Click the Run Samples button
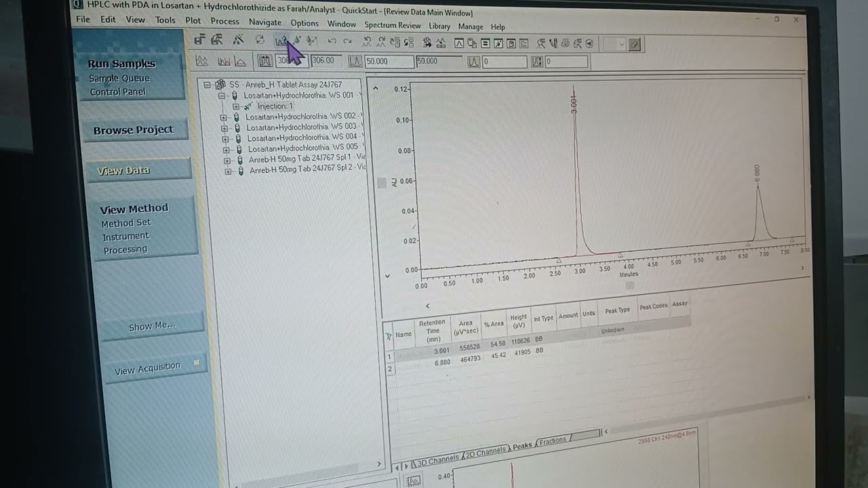The height and width of the screenshot is (488, 868). click(121, 64)
